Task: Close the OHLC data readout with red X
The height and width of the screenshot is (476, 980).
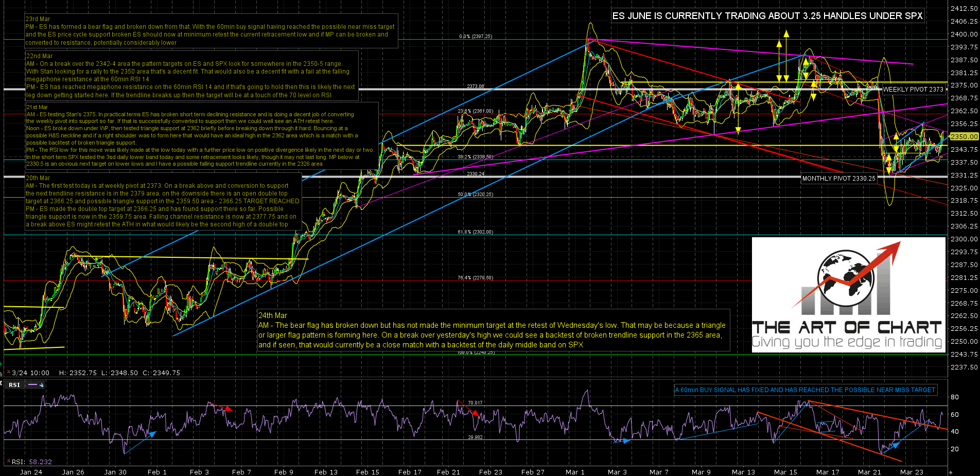Action: 8,373
